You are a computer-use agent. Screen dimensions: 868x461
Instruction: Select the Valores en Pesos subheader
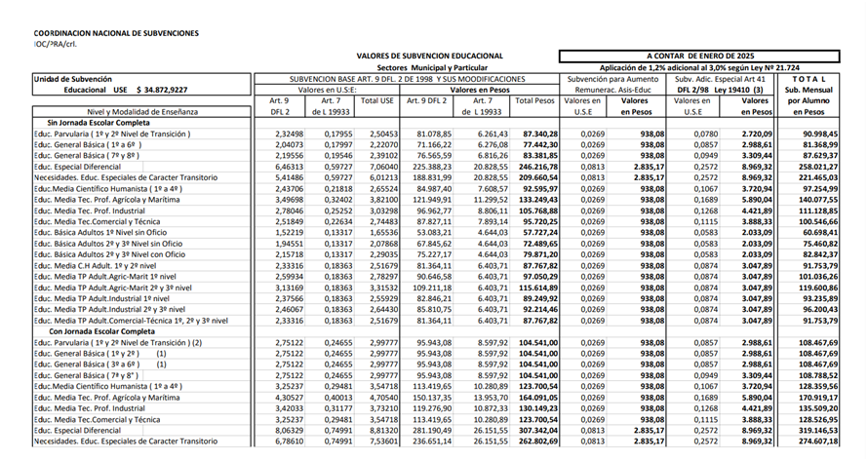pyautogui.click(x=480, y=90)
